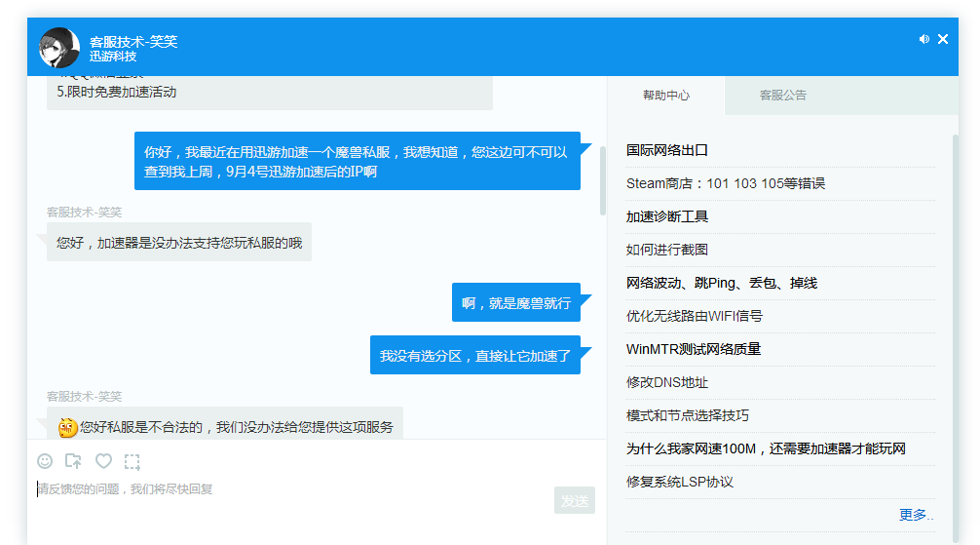
Task: Expand more help articles via 更多
Action: tap(916, 515)
